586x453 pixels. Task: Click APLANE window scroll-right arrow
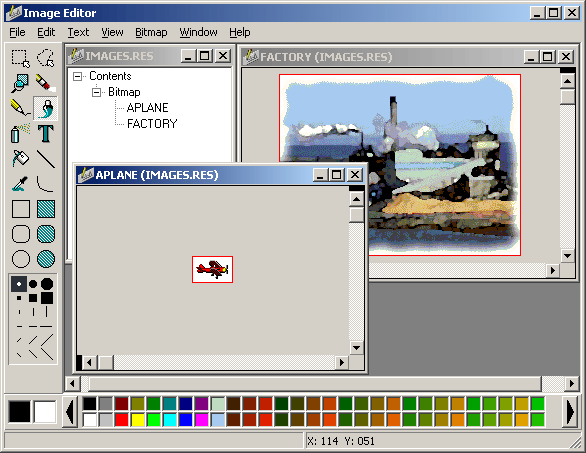(342, 362)
